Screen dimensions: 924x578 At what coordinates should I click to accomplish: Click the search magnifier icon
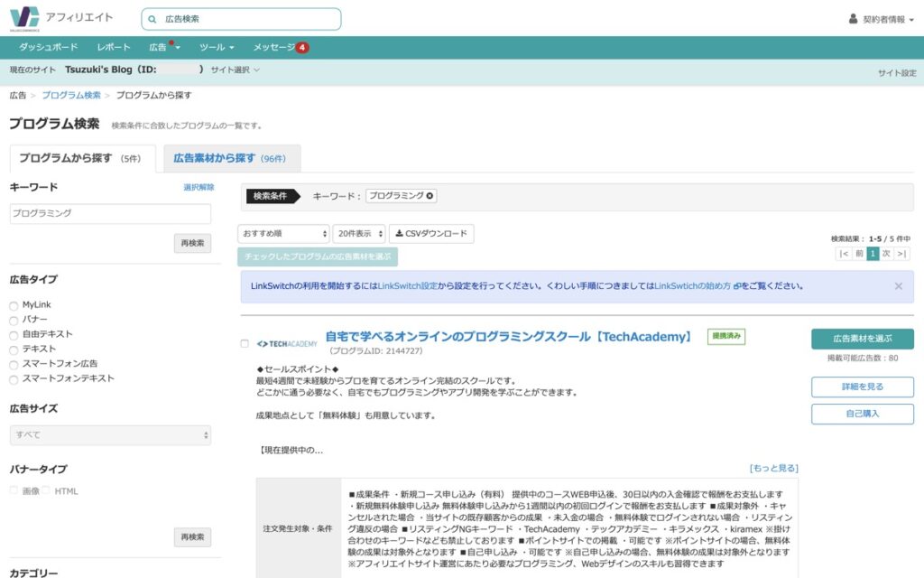coord(152,20)
